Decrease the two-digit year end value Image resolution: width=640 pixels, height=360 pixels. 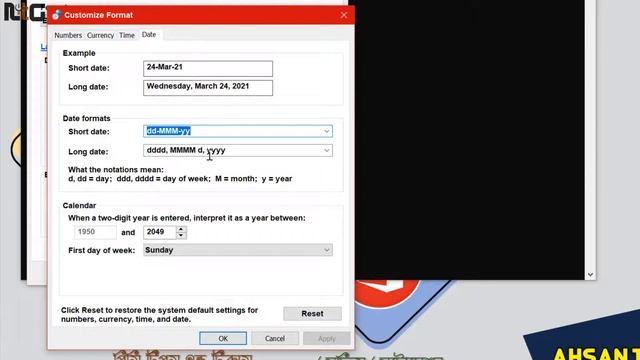coord(181,236)
